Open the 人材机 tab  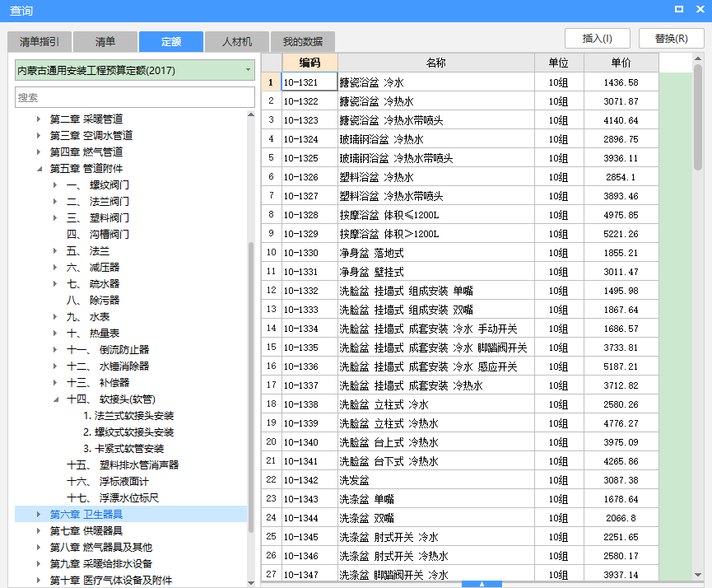(x=236, y=42)
